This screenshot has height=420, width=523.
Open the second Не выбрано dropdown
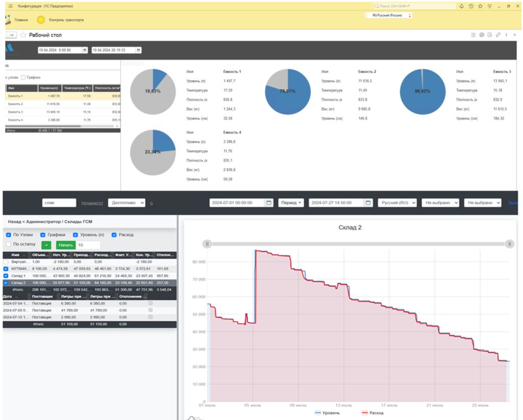pos(483,203)
